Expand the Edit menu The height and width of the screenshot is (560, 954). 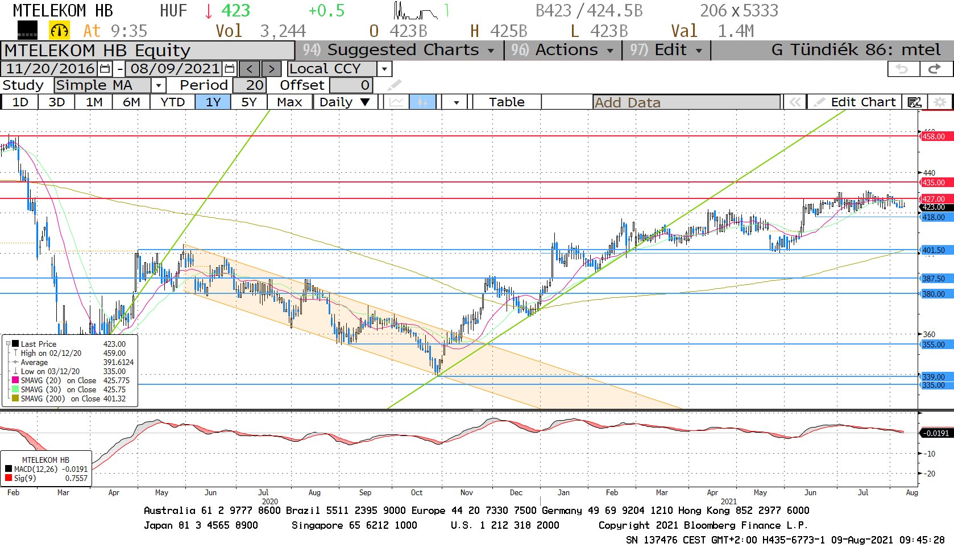coord(666,50)
